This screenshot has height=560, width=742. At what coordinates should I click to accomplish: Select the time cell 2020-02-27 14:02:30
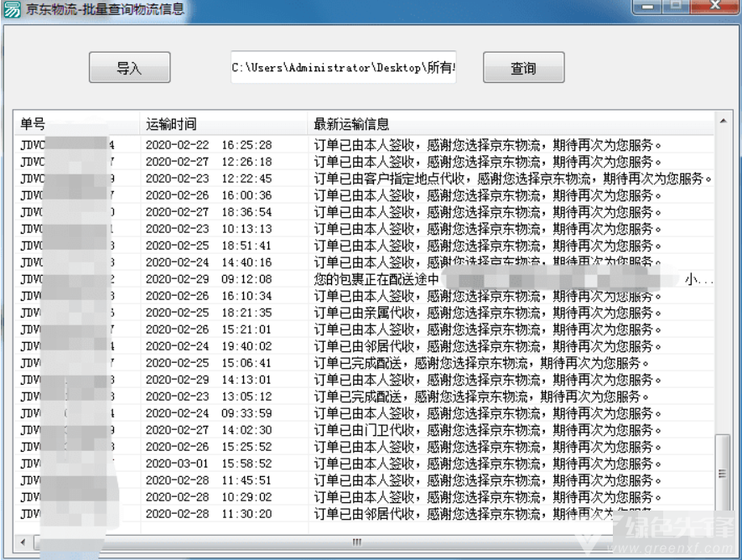point(209,430)
